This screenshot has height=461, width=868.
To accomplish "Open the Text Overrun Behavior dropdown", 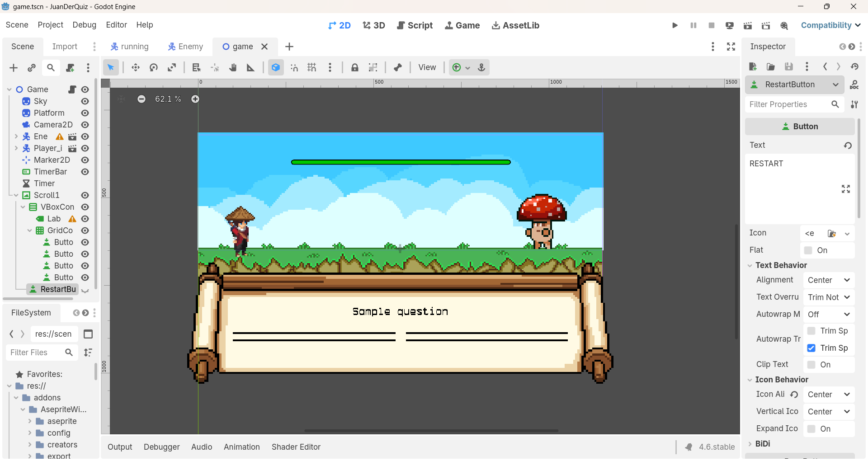I will click(x=829, y=297).
